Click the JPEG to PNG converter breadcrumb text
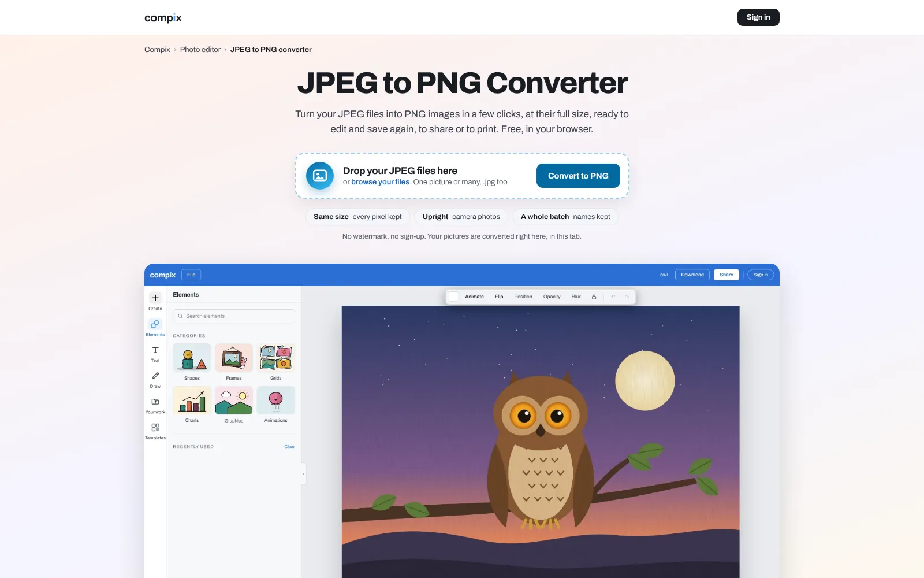 (271, 50)
